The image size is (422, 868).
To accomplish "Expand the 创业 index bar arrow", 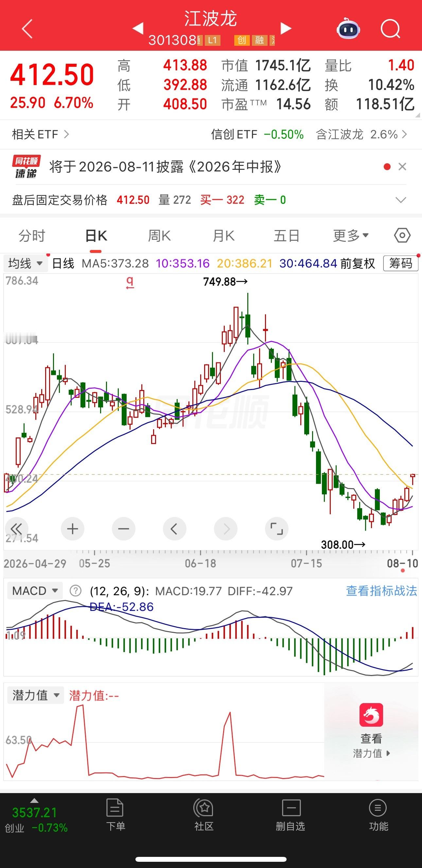I will 34,801.
